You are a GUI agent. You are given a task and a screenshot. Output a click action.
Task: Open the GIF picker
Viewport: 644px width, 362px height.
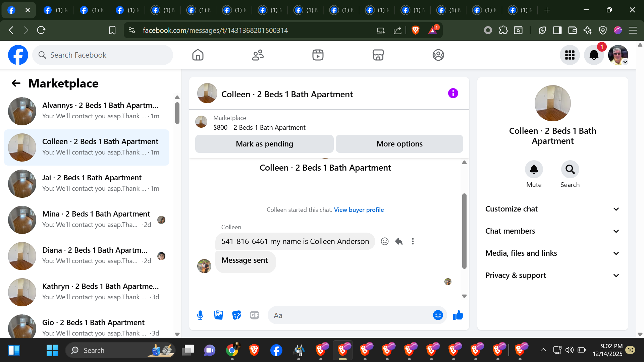point(255,315)
